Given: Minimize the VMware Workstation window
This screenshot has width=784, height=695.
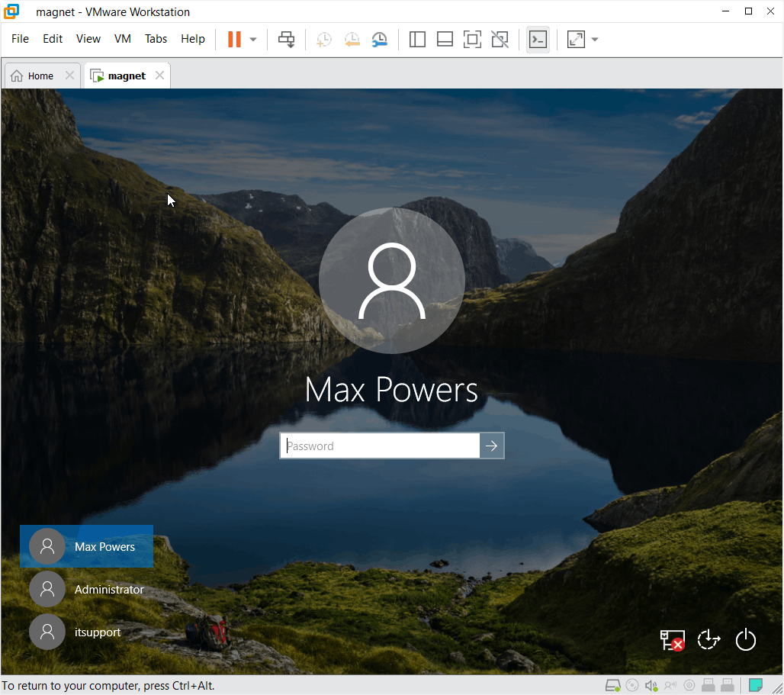Looking at the screenshot, I should point(725,11).
